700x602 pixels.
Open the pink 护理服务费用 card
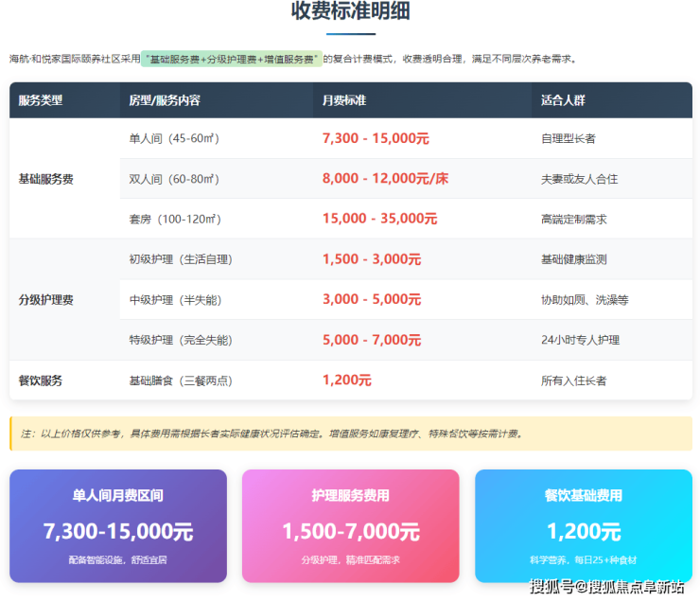coord(350,526)
